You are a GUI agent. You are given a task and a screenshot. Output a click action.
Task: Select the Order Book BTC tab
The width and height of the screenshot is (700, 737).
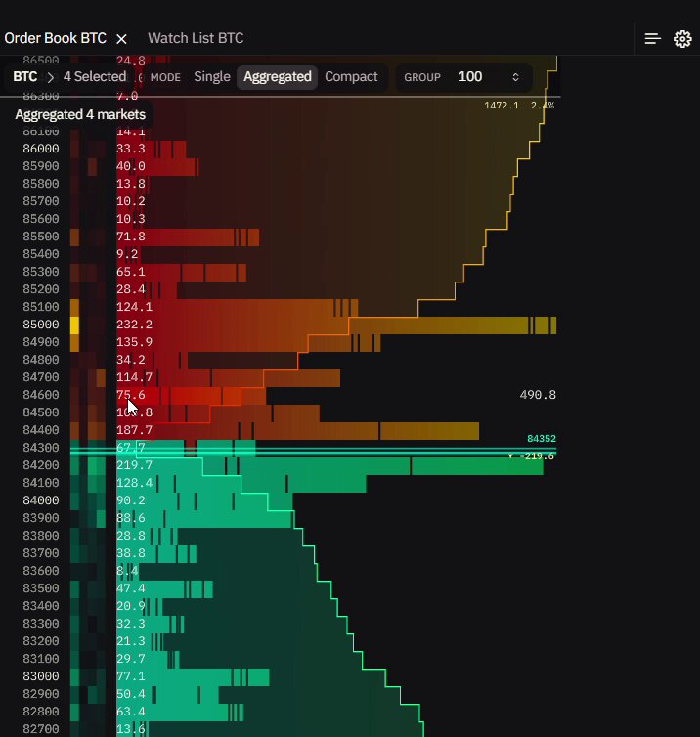(56, 38)
